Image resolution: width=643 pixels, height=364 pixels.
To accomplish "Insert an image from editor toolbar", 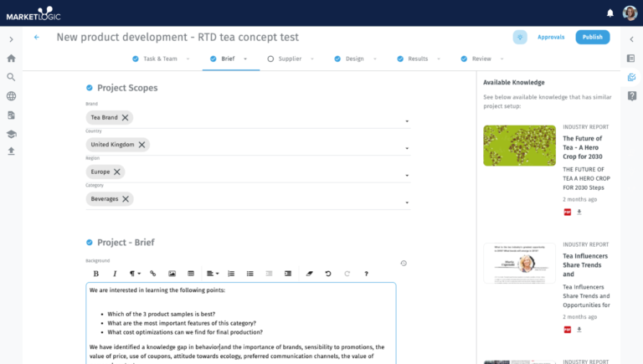I will click(172, 274).
